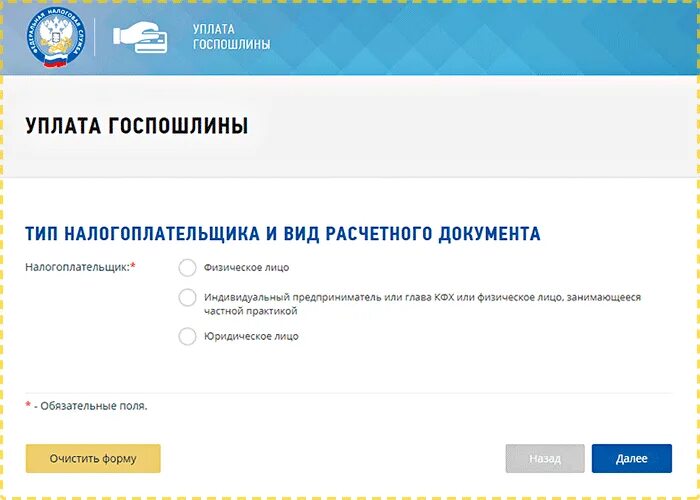The image size is (700, 500).
Task: Select the 'Физическое лицо' radio button
Action: click(187, 268)
